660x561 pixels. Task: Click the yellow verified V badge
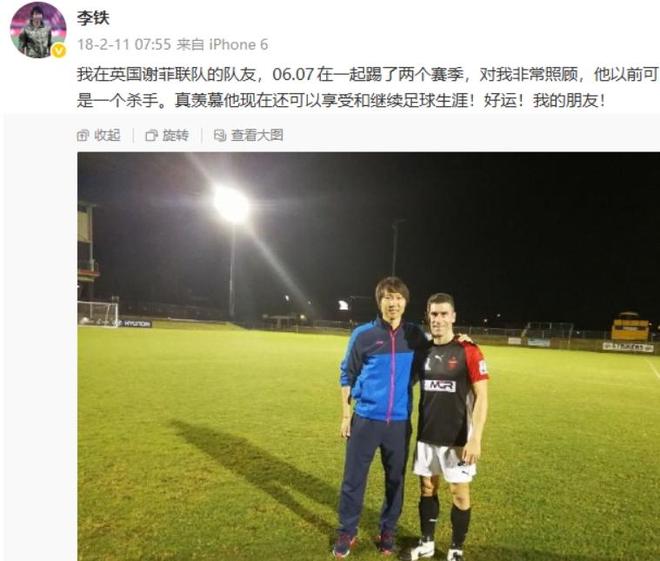pyautogui.click(x=59, y=51)
